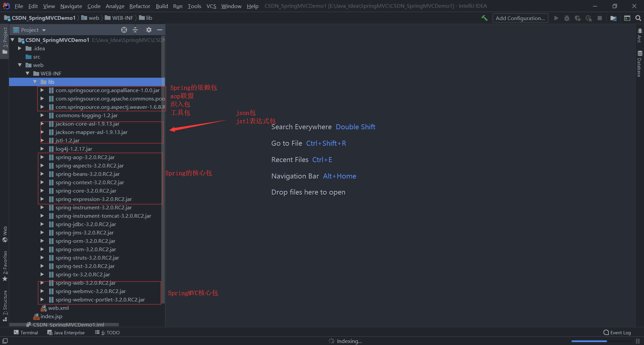This screenshot has width=644, height=345.
Task: Open the Web tool window side tab
Action: pyautogui.click(x=5, y=234)
